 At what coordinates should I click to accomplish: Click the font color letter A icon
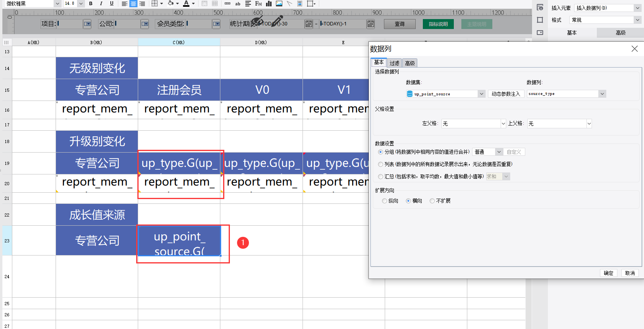tap(186, 4)
